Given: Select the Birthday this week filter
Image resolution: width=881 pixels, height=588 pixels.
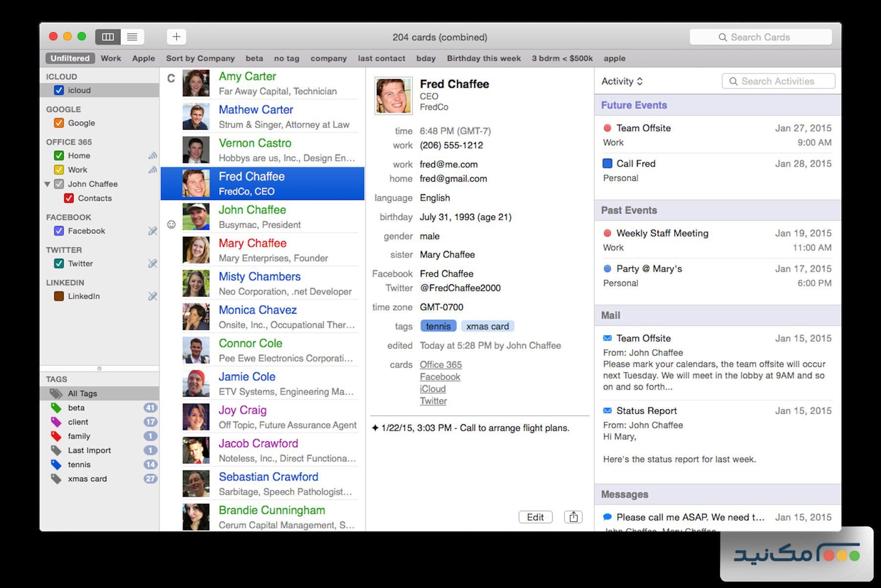Looking at the screenshot, I should (484, 59).
